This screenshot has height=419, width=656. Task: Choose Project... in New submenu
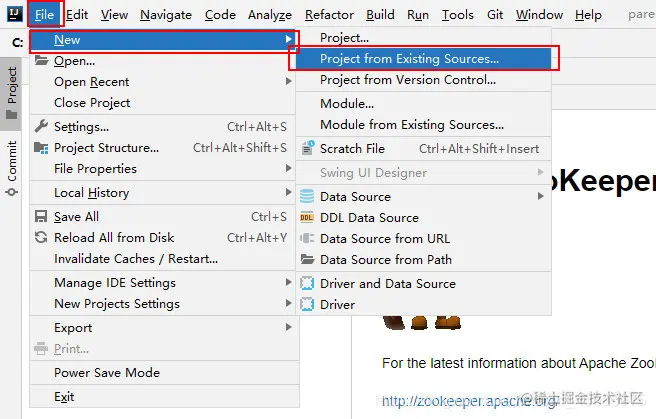point(423,38)
